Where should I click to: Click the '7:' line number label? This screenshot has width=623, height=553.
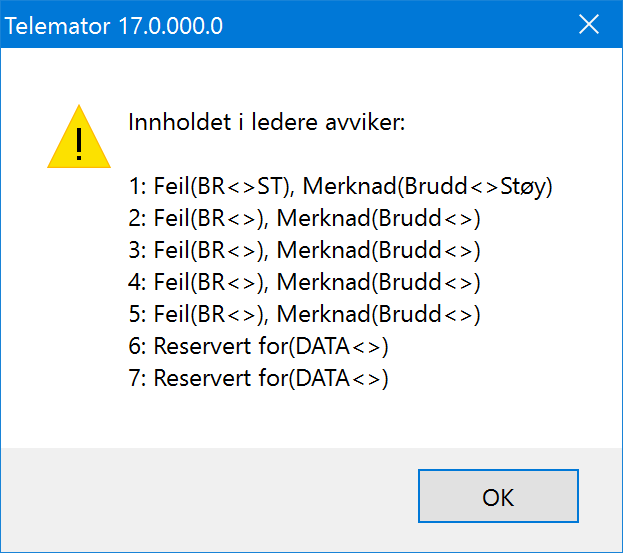(x=137, y=378)
